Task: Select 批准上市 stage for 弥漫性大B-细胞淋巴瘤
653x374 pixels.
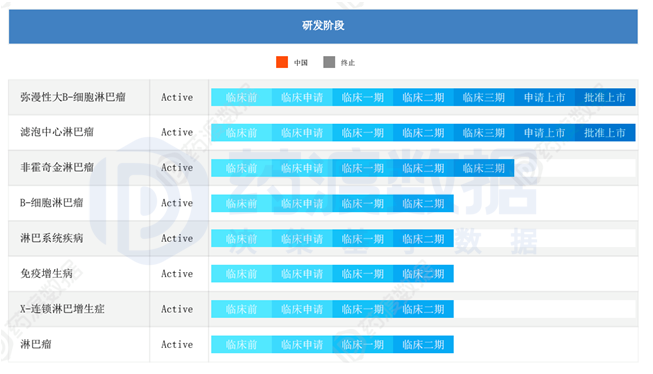Action: 605,97
